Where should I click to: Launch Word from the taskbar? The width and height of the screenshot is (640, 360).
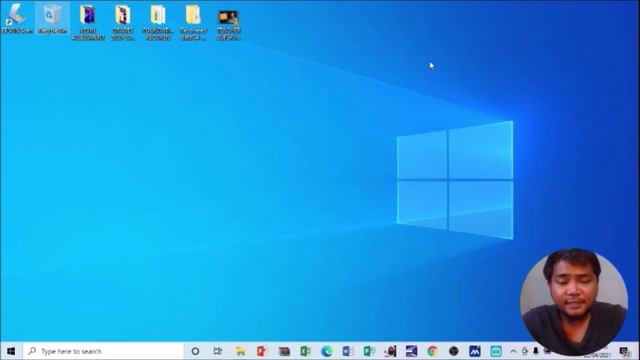click(348, 351)
